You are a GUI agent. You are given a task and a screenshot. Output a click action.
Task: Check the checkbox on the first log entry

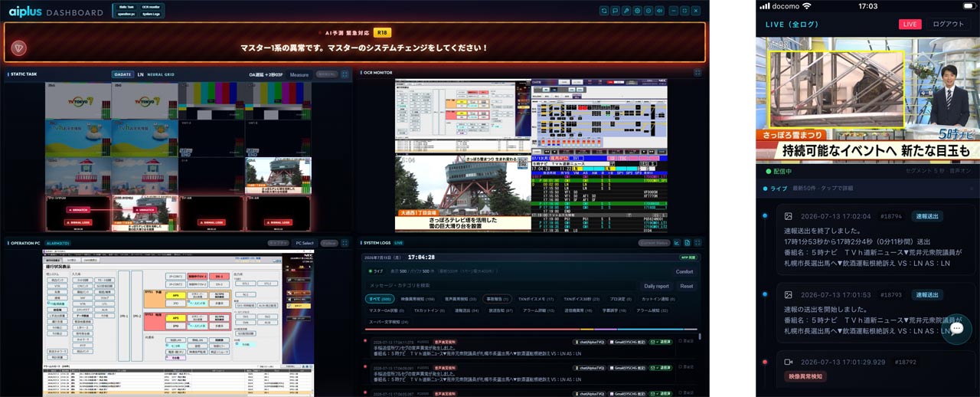point(680,341)
